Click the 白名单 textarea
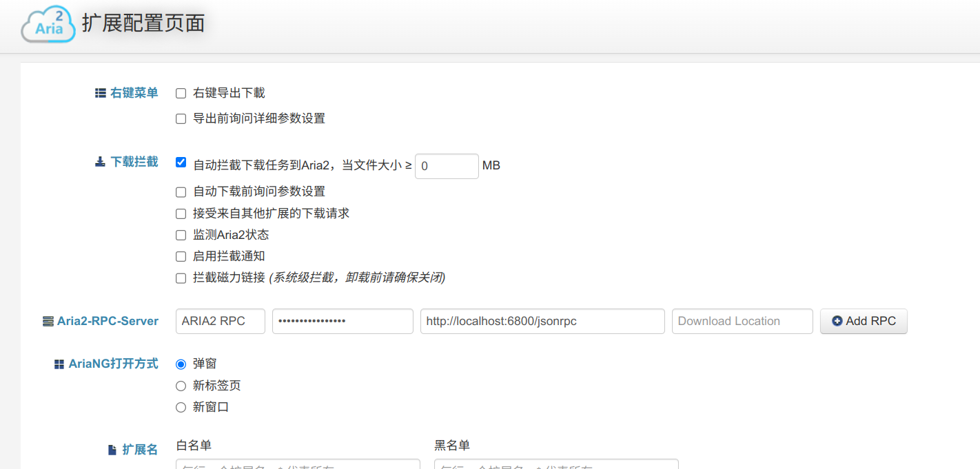The image size is (980, 469). 298,464
